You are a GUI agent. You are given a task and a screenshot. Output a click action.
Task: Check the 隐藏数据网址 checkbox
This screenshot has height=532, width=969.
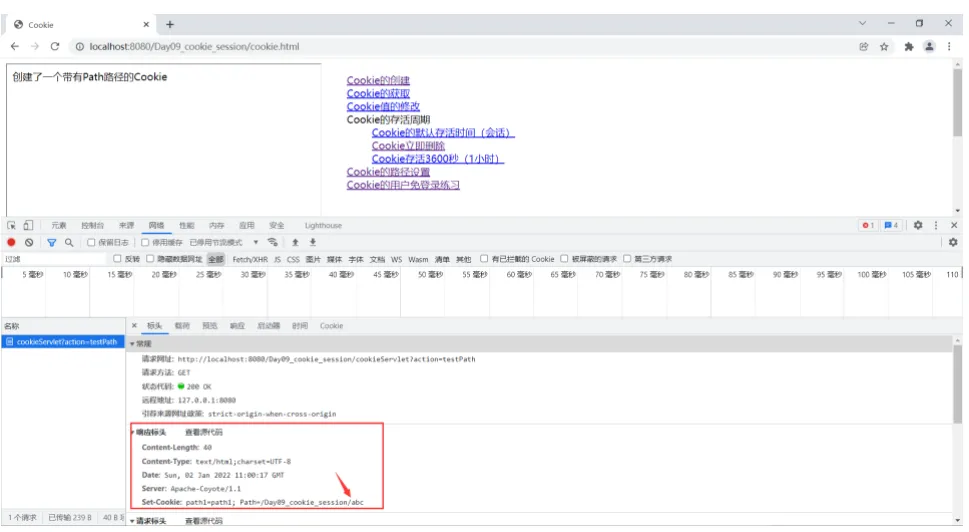click(150, 259)
